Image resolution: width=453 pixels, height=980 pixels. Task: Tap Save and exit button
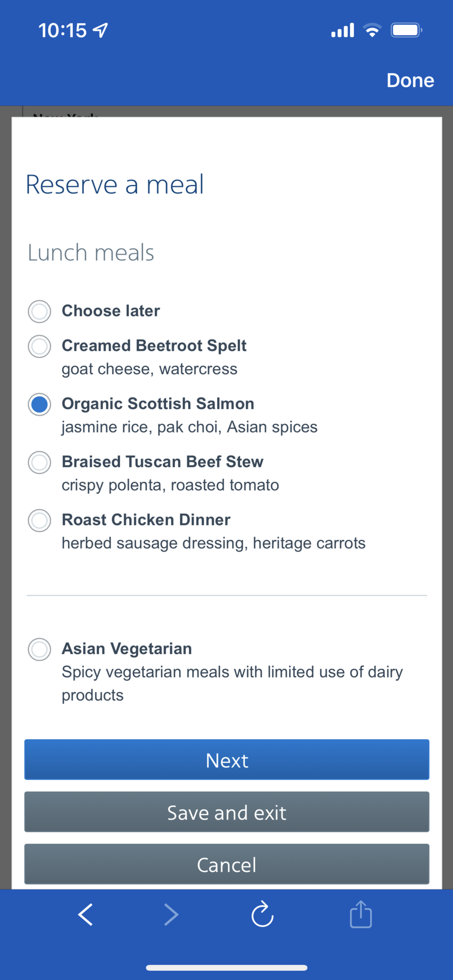227,812
